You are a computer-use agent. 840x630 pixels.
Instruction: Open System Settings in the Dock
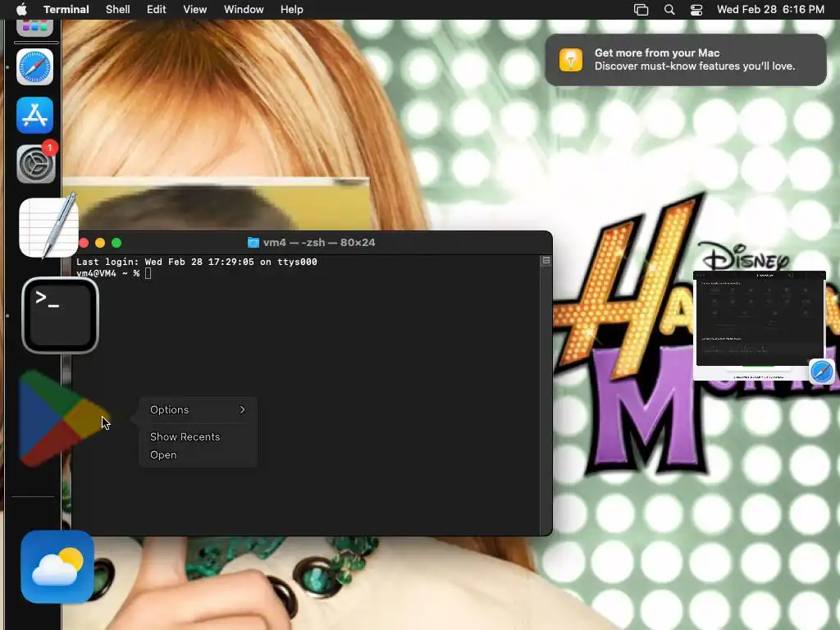pos(36,163)
